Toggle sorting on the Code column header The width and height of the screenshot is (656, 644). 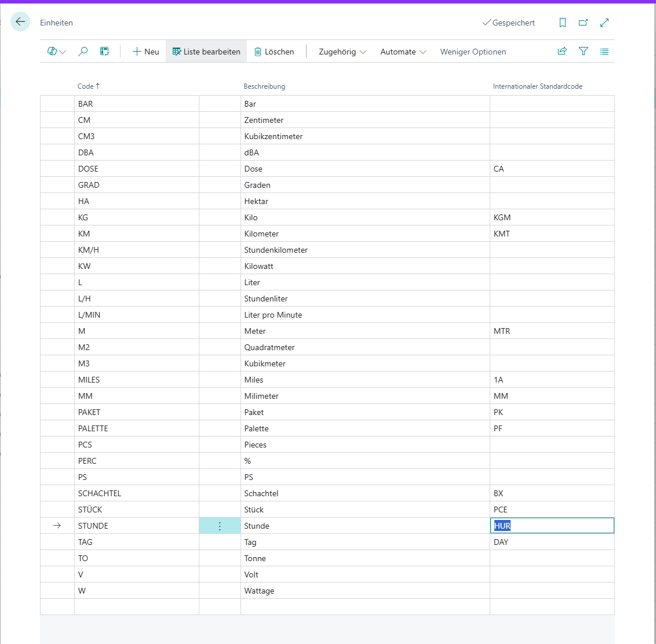tap(88, 86)
